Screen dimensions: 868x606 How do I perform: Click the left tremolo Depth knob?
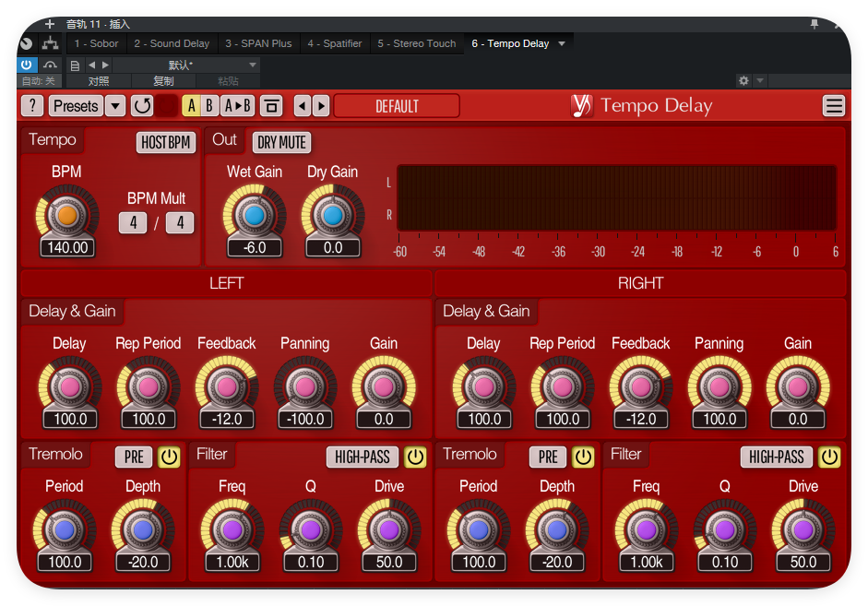pyautogui.click(x=143, y=529)
